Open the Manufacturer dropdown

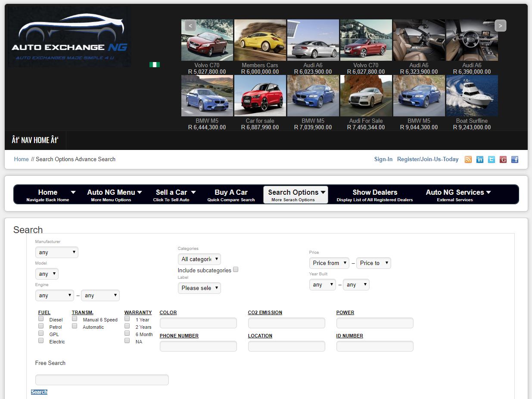(56, 252)
